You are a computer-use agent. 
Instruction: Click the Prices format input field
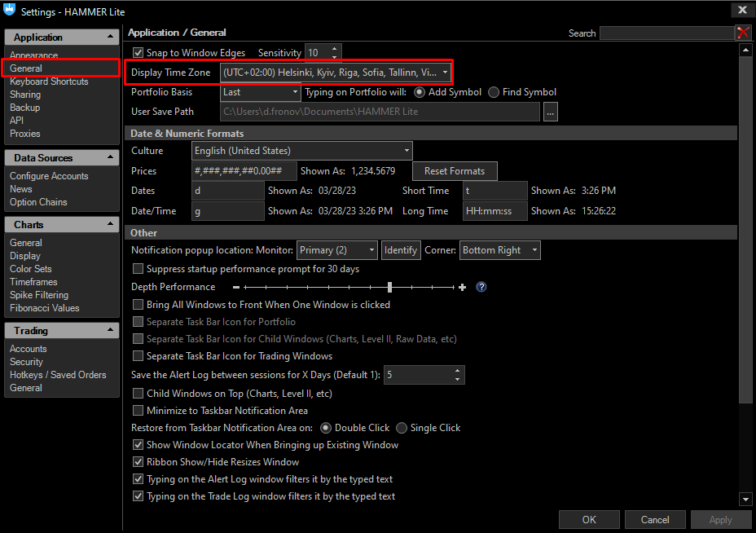244,171
